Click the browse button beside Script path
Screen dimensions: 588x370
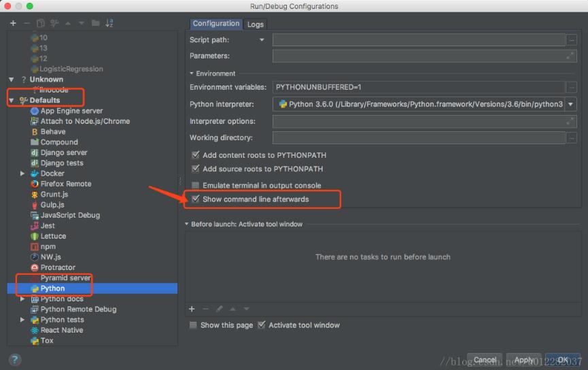tap(572, 39)
